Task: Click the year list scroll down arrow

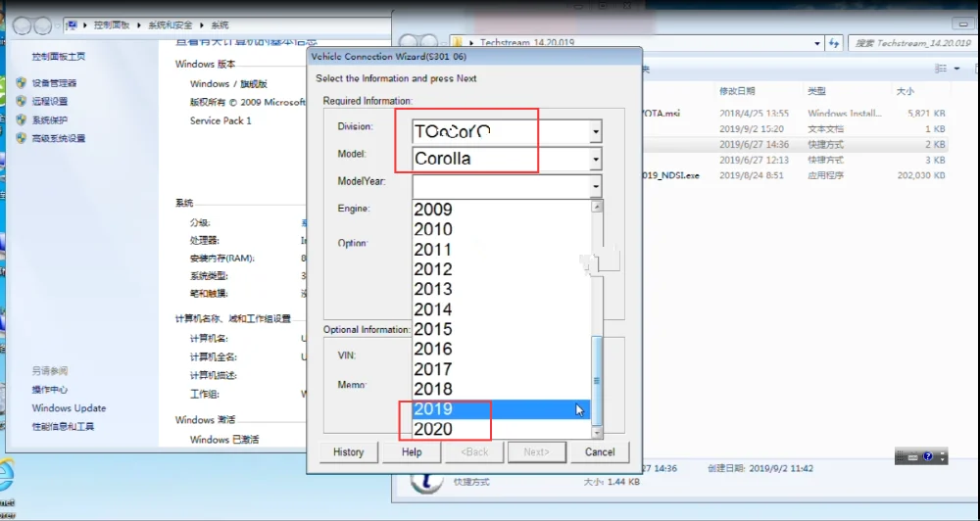Action: pos(597,432)
